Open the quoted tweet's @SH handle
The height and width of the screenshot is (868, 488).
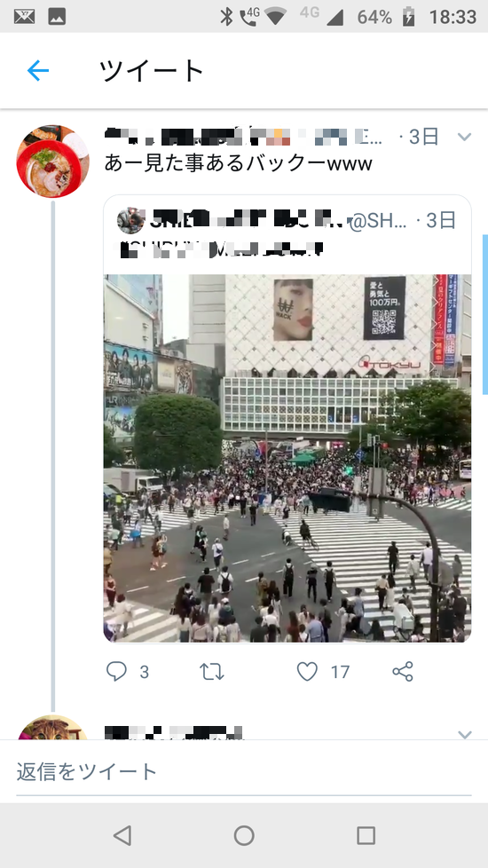tap(378, 221)
